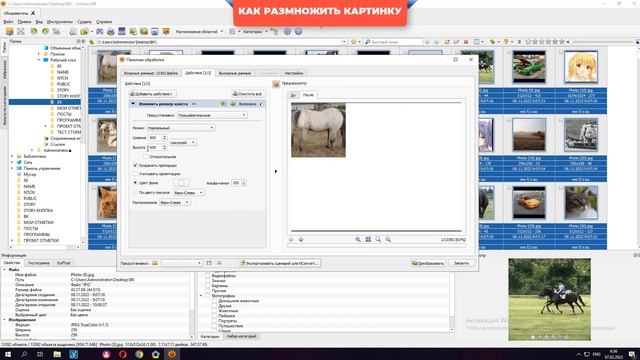Open Chrome from the taskbar
This screenshot has width=640, height=360.
139,354
